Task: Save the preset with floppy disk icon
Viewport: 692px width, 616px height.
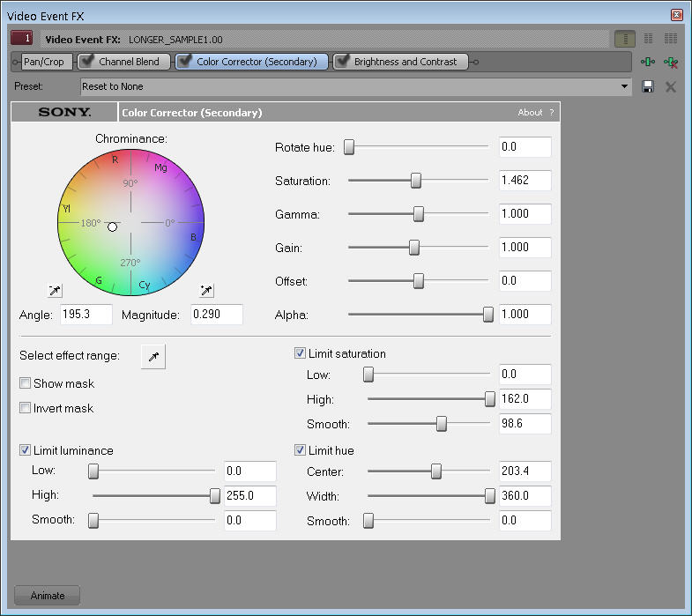Action: tap(648, 86)
